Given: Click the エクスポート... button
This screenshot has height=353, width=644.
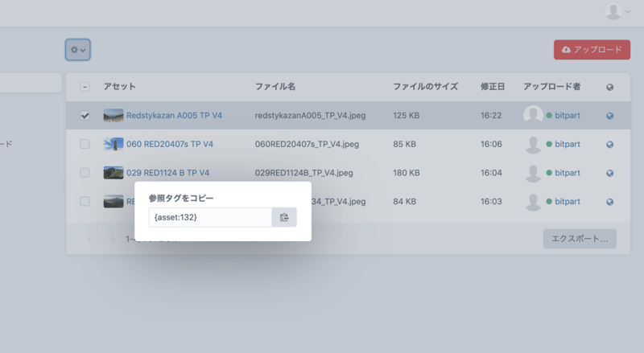Looking at the screenshot, I should click(x=580, y=239).
